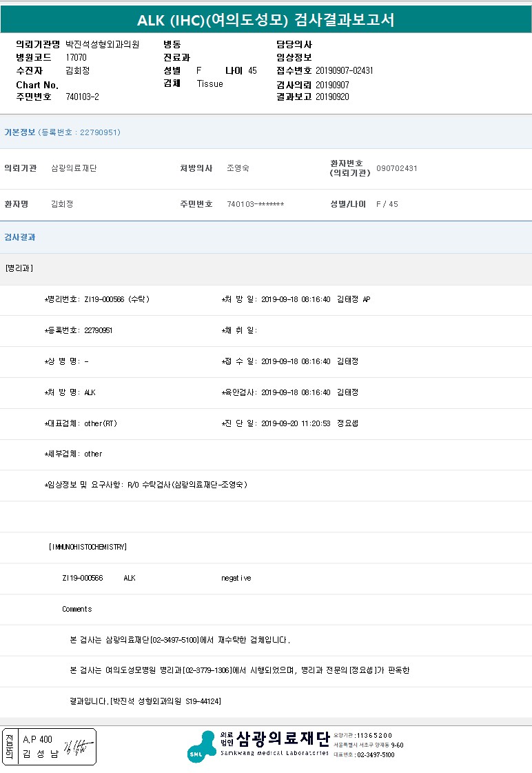
Task: Click the 세부검체 value other
Action: click(93, 454)
